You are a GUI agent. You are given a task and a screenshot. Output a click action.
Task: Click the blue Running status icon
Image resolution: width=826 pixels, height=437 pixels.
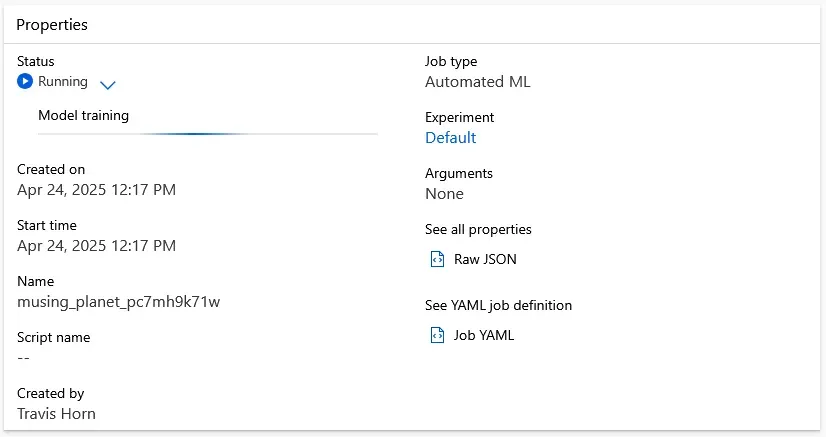point(25,82)
